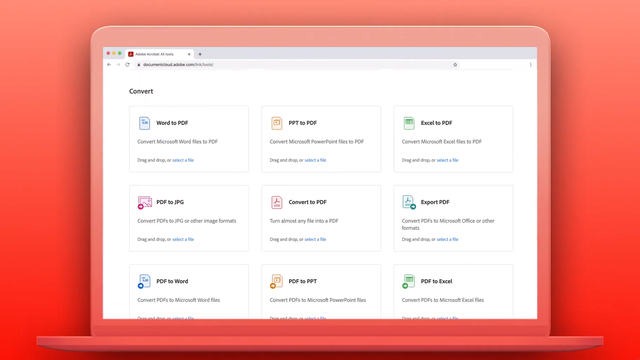This screenshot has width=640, height=360.
Task: Open the PDF to Word title
Action: coord(172,281)
